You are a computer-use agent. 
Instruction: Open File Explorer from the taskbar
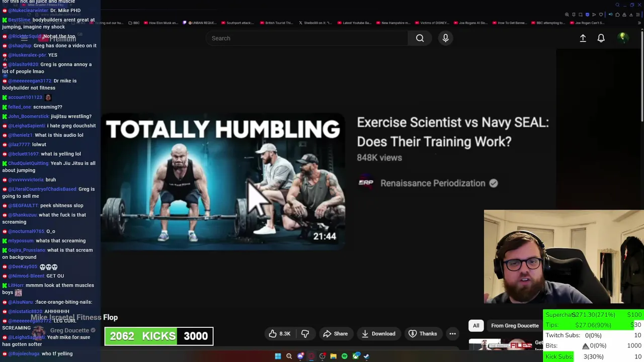pos(333,356)
